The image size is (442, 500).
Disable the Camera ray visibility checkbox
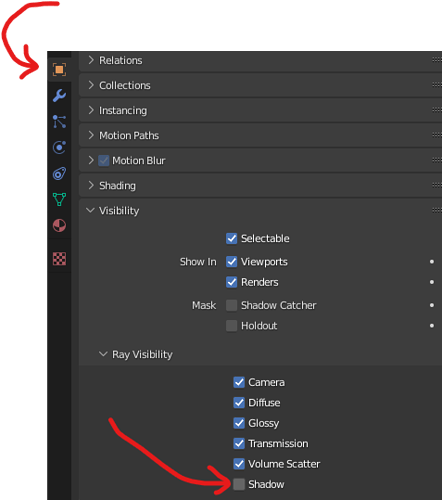239,382
